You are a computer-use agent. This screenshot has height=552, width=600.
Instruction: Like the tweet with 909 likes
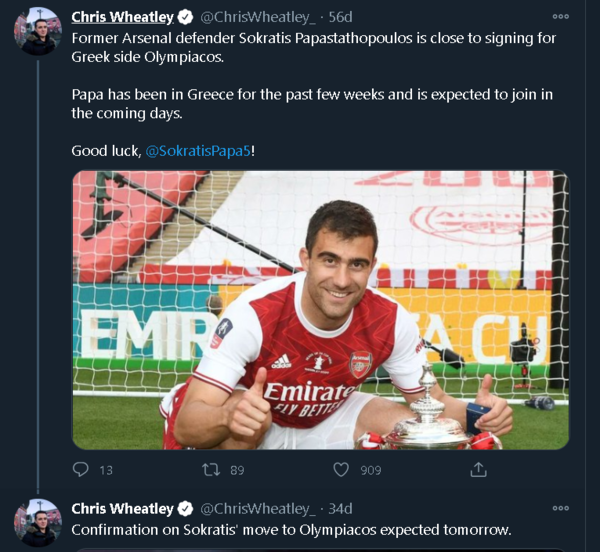342,469
